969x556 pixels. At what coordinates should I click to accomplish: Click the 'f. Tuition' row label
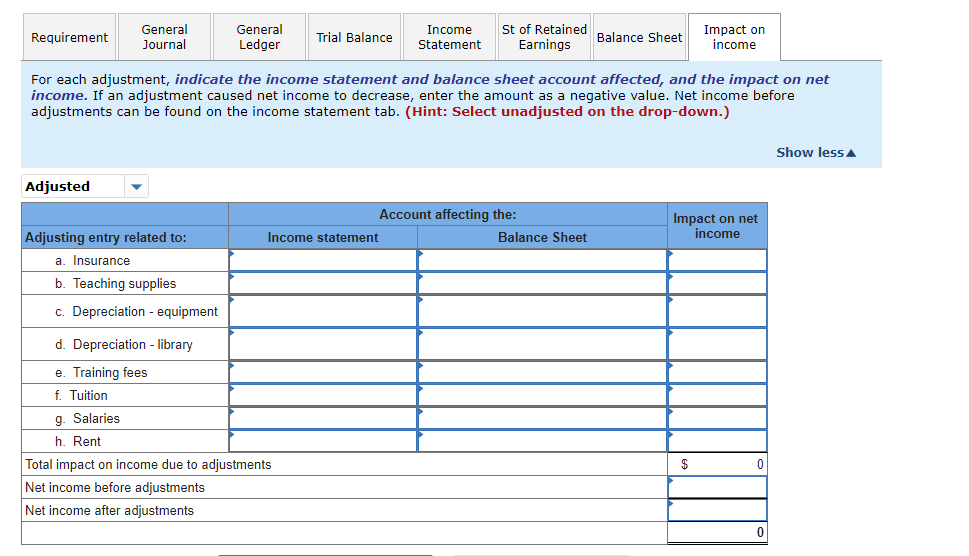coord(81,395)
